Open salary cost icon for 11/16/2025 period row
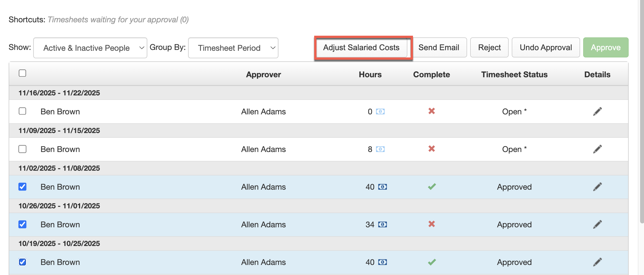The height and width of the screenshot is (275, 644). pos(380,112)
